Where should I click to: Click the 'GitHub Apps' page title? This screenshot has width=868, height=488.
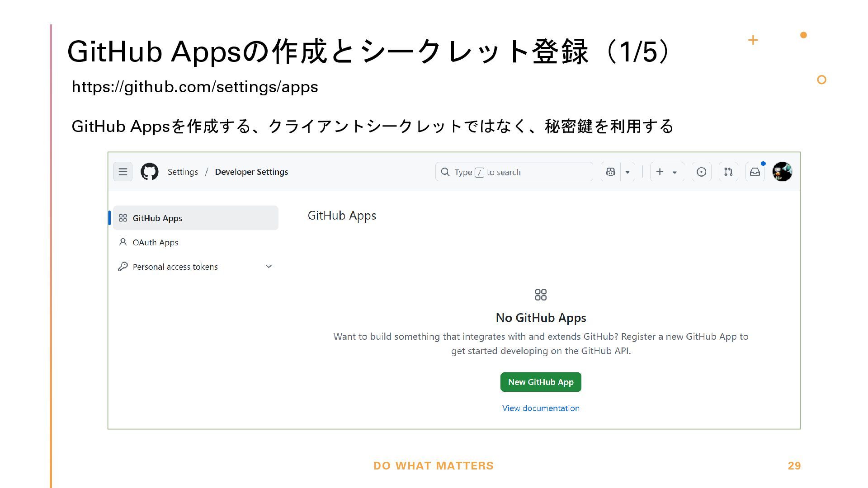coord(342,216)
